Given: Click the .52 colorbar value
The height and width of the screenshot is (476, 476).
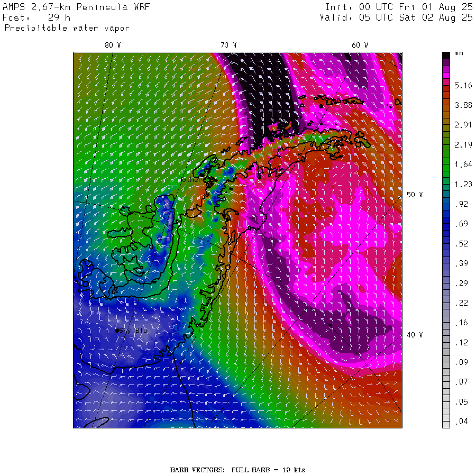Looking at the screenshot, I should coord(462,244).
